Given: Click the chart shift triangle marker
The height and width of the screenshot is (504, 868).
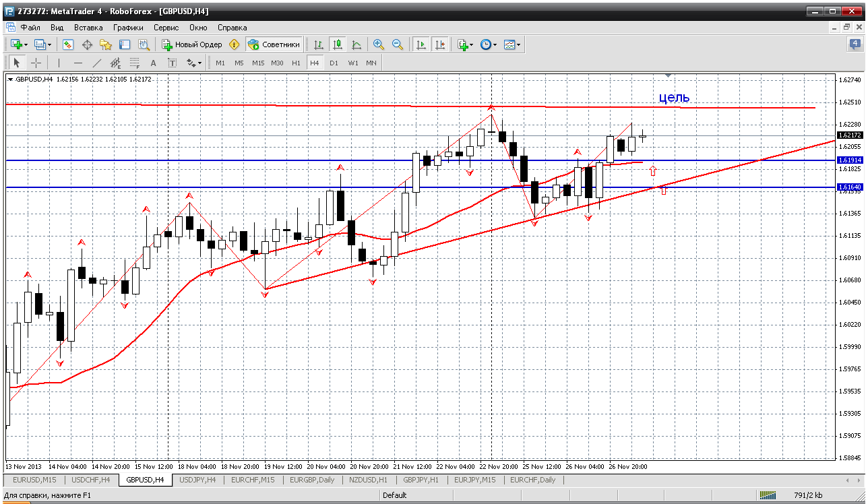Looking at the screenshot, I should pyautogui.click(x=668, y=75).
